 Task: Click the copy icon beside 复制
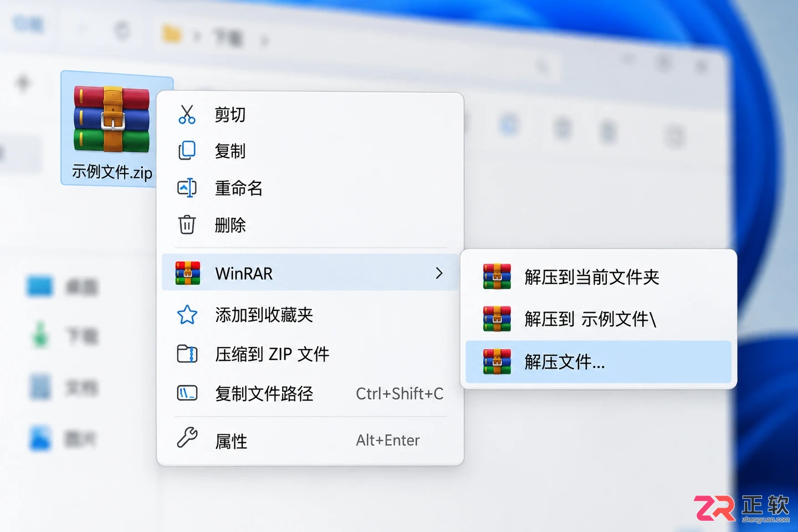pos(187,151)
